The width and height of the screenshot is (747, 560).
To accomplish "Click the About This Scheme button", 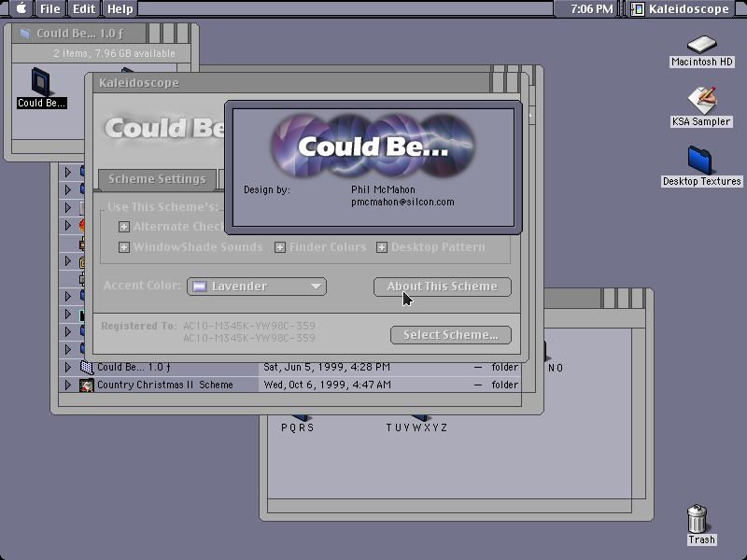I will 442,287.
